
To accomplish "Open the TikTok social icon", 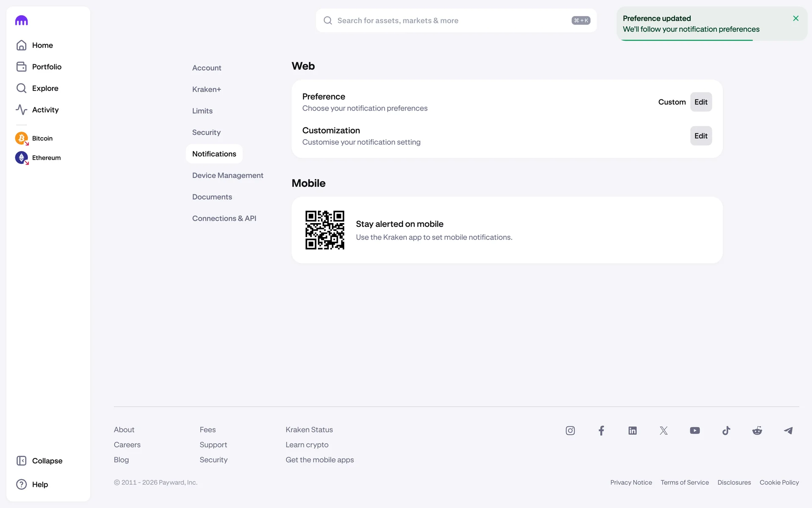I will [726, 431].
